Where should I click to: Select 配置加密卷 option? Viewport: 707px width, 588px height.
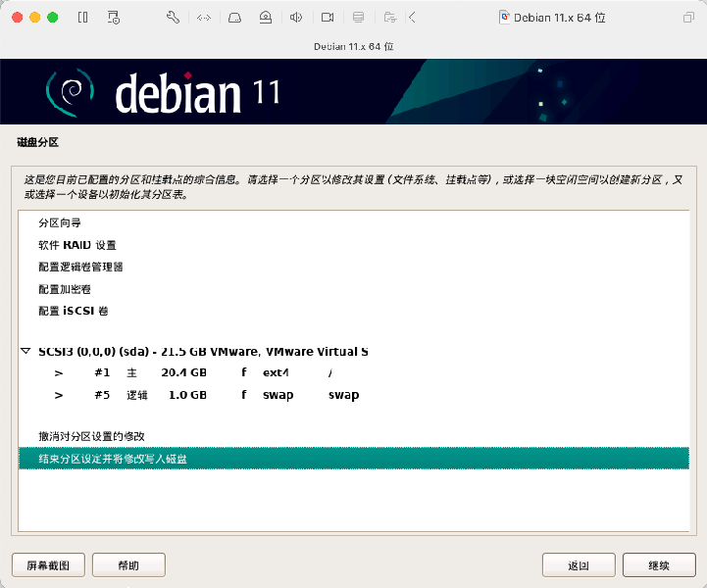click(353, 289)
